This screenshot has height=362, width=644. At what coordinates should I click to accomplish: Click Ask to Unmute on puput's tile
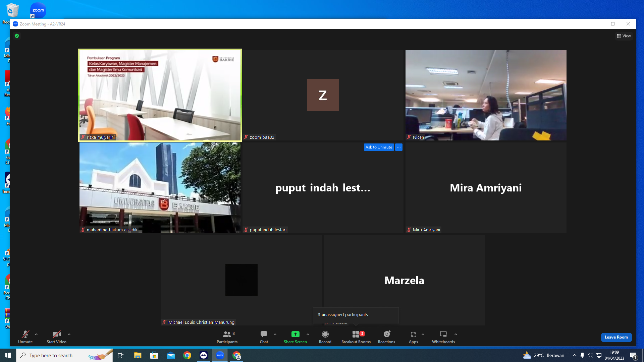tap(379, 147)
